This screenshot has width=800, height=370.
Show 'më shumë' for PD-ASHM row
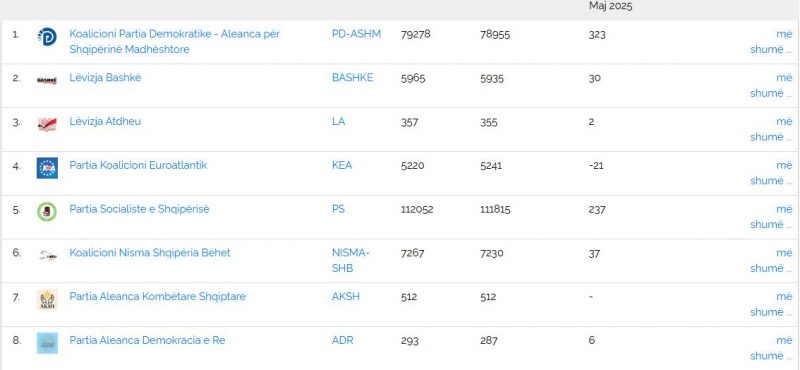click(771, 42)
